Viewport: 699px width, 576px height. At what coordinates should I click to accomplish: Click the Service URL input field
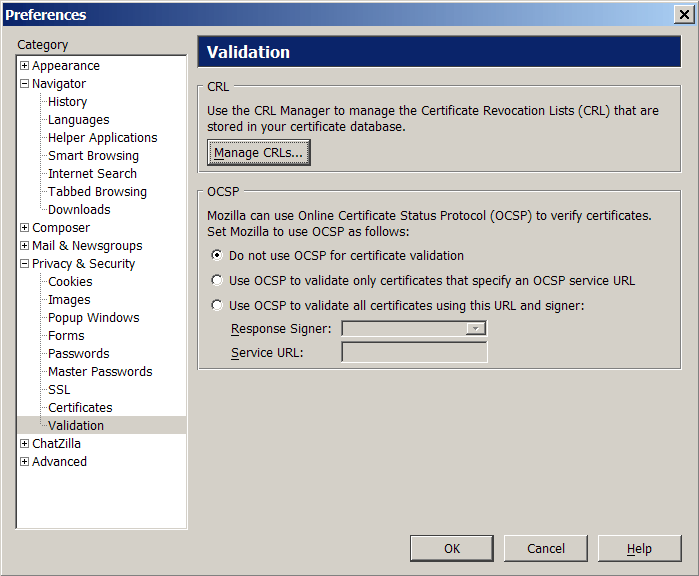414,352
